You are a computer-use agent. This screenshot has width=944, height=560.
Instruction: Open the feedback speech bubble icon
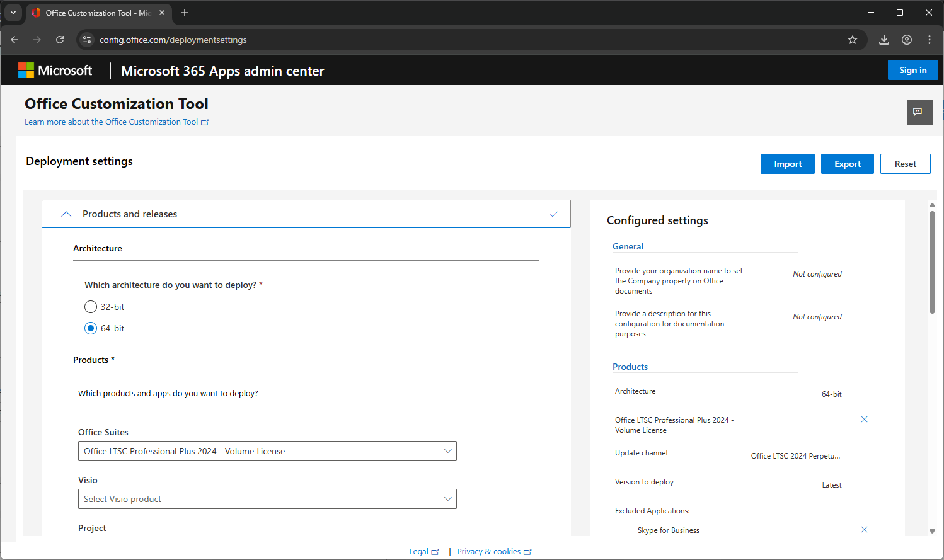click(920, 113)
